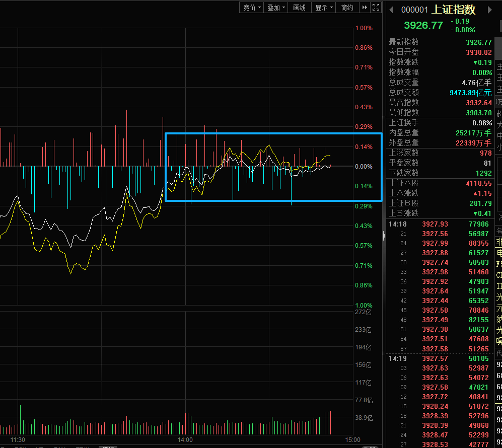502x448 pixels.
Task: Switch to 简约 simple view
Action: 347,8
